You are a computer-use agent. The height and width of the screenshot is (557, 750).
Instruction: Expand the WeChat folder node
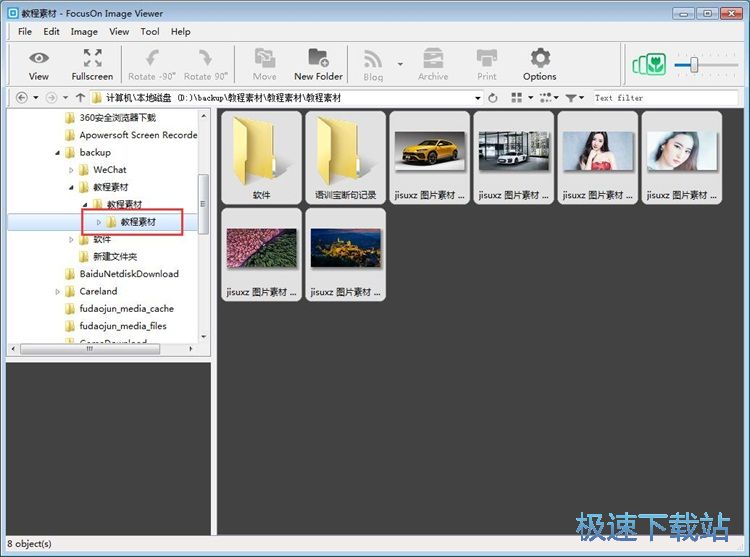71,170
